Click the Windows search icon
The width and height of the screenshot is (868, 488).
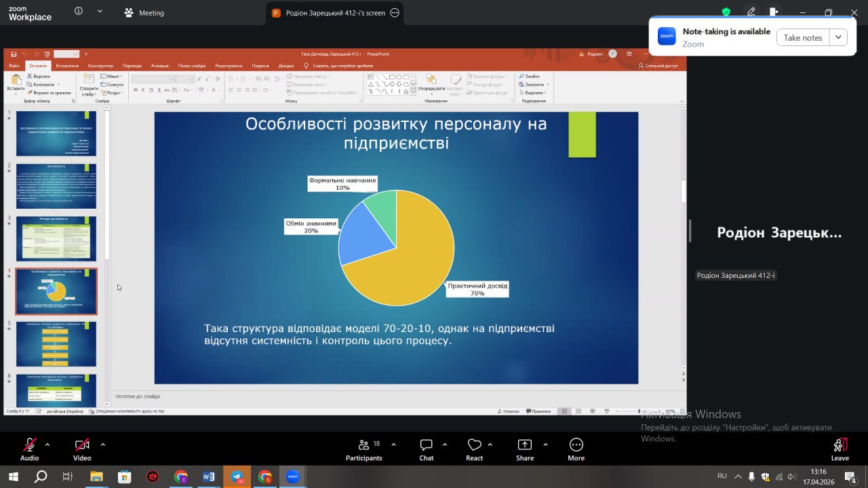pos(41,476)
